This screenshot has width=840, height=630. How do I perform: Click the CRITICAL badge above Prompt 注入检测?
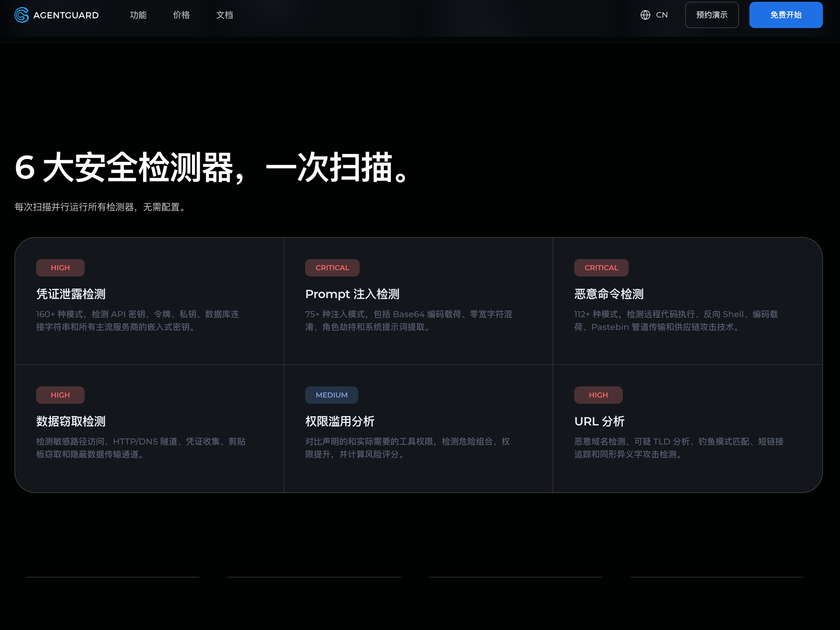pyautogui.click(x=332, y=268)
